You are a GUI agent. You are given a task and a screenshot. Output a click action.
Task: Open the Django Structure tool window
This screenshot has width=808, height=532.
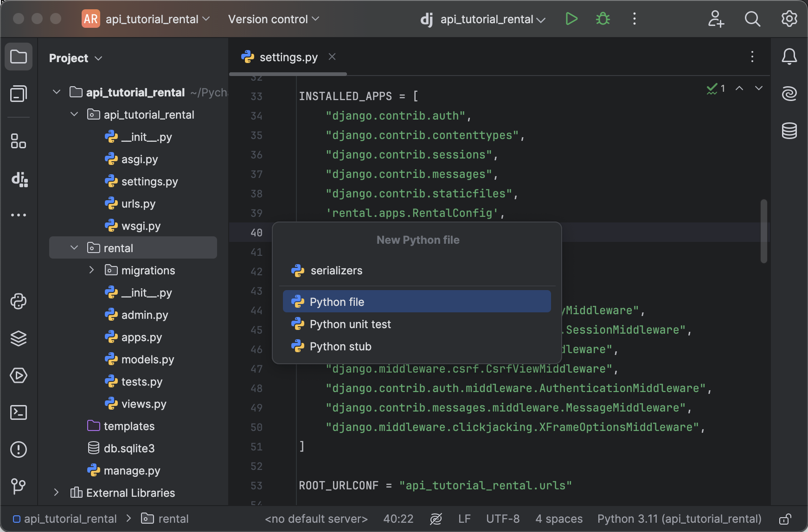[19, 180]
